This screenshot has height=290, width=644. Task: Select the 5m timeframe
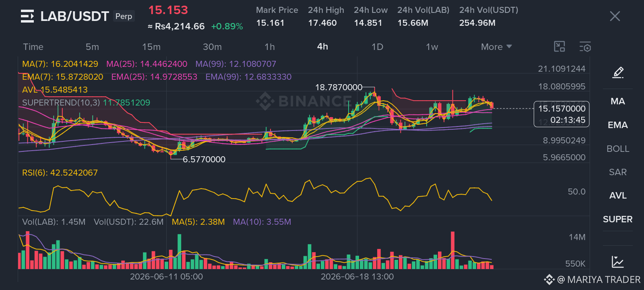click(x=92, y=47)
